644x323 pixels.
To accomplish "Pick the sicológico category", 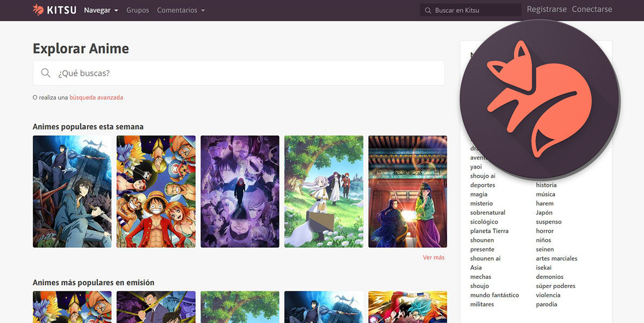I will coord(484,222).
